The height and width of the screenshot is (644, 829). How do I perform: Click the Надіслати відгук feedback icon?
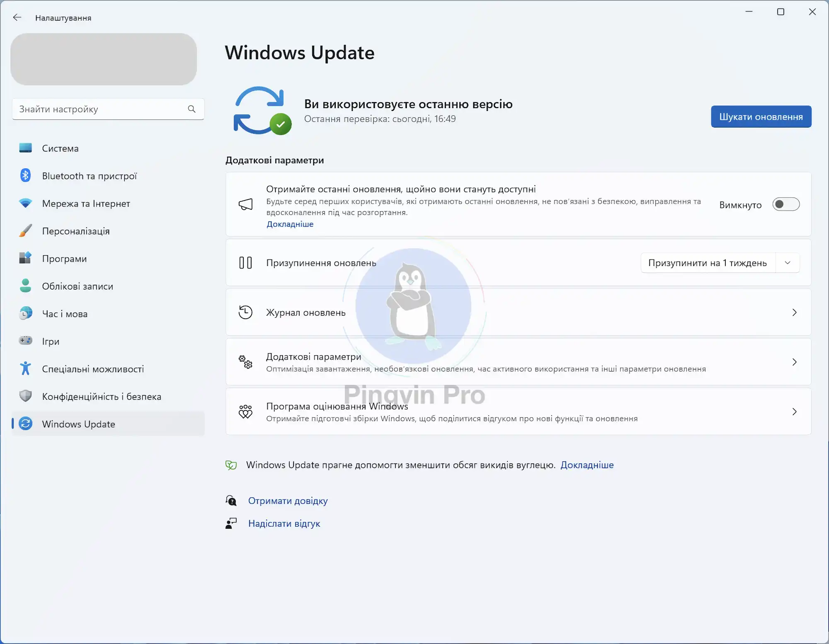231,523
